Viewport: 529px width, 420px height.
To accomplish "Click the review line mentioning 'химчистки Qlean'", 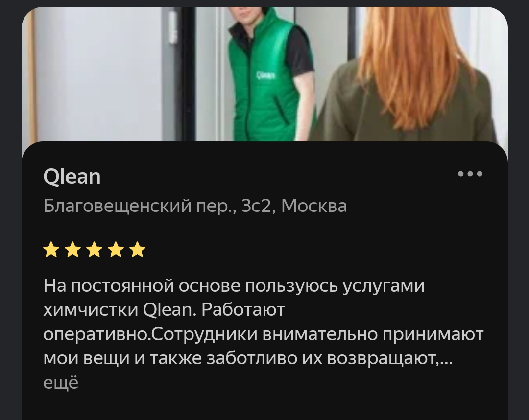I will [x=164, y=310].
